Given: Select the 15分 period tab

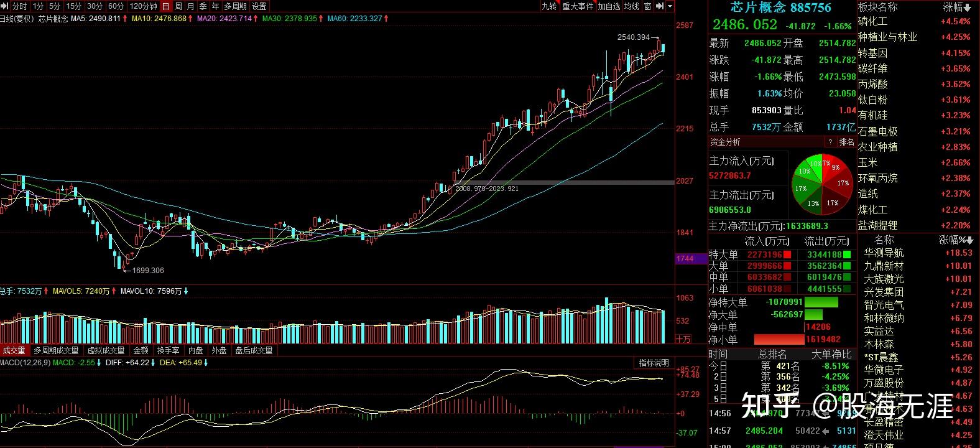Looking at the screenshot, I should pos(74,6).
